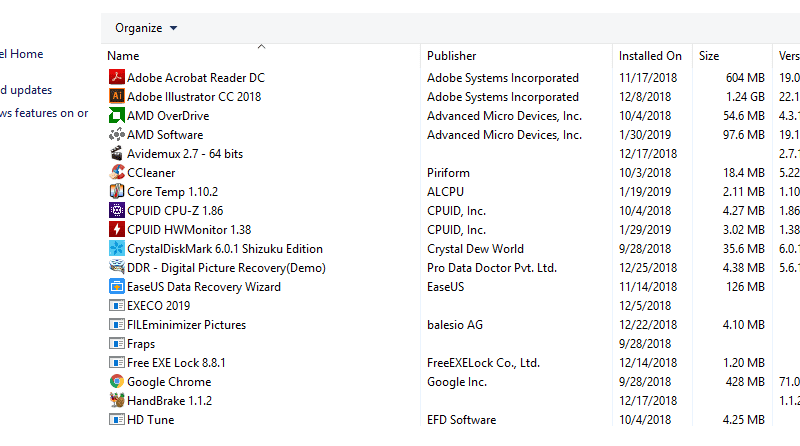
Task: Open the installed updates link
Action: [x=26, y=90]
